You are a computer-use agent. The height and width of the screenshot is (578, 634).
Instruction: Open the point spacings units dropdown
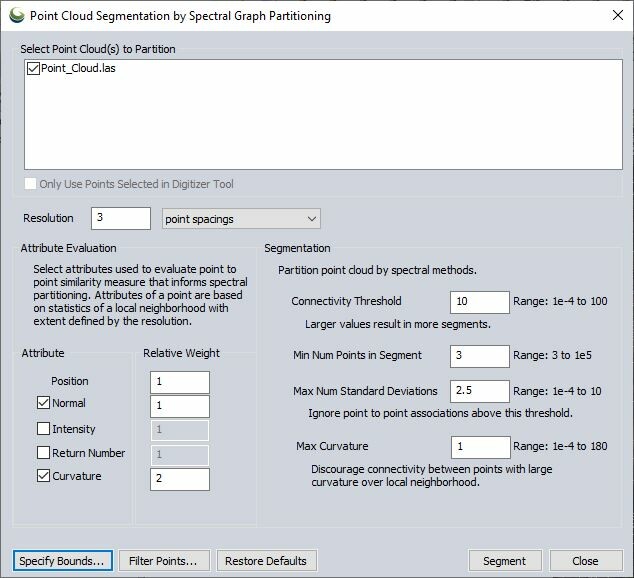[x=241, y=219]
